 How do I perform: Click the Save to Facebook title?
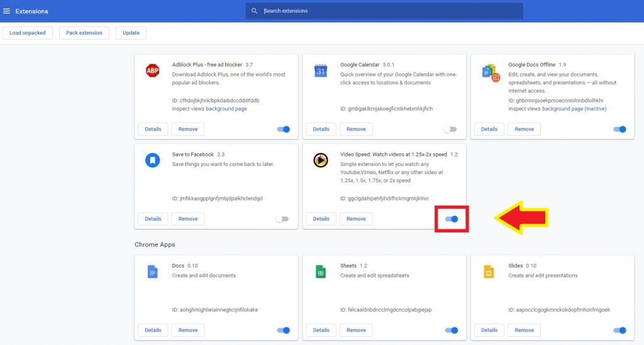tap(193, 155)
